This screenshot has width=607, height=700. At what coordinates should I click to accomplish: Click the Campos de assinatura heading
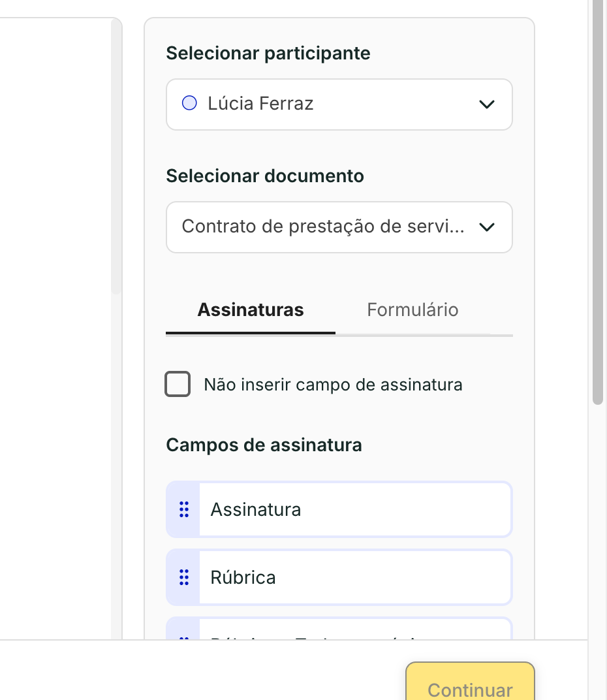click(x=264, y=445)
